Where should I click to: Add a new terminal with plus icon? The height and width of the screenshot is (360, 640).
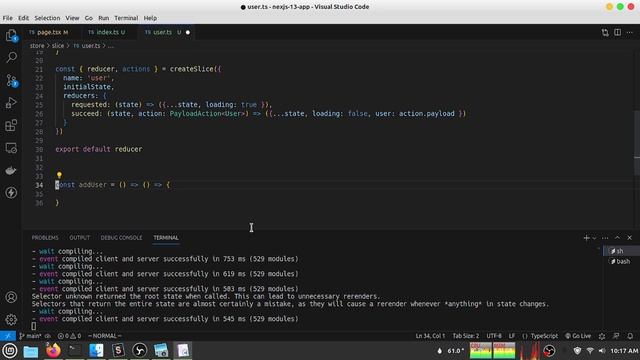[x=587, y=238]
